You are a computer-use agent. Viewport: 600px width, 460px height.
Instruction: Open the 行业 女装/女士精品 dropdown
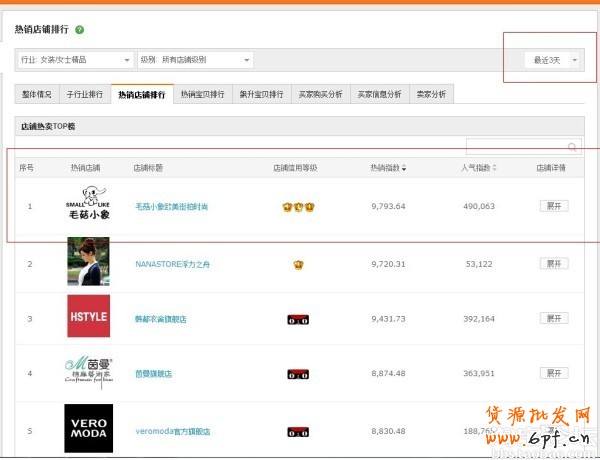coord(76,60)
